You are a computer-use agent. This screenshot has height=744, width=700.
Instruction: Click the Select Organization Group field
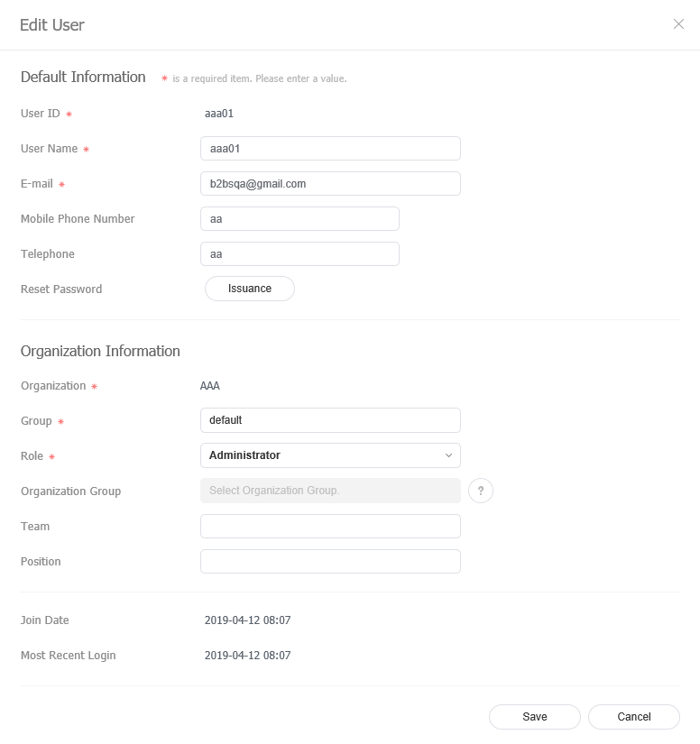pyautogui.click(x=330, y=491)
